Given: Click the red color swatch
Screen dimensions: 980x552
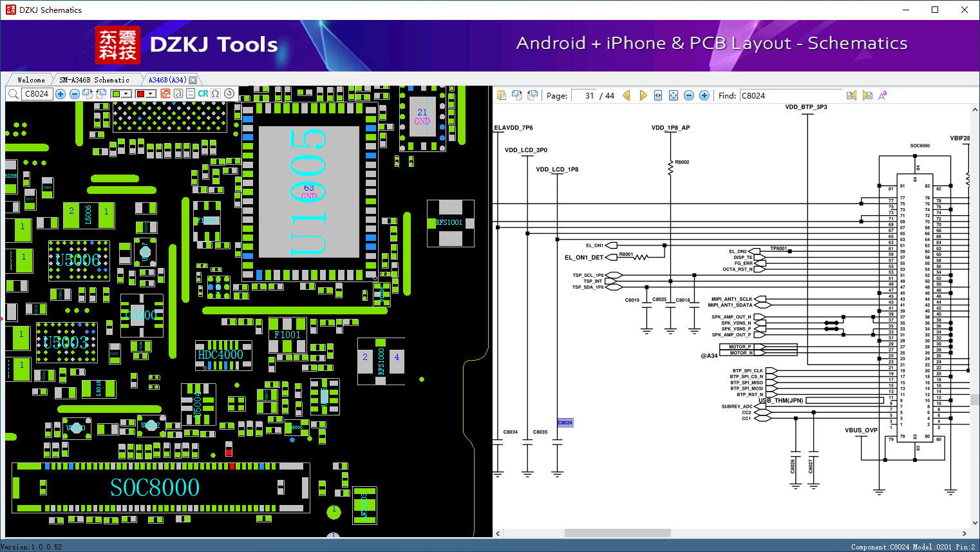Looking at the screenshot, I should [x=140, y=94].
